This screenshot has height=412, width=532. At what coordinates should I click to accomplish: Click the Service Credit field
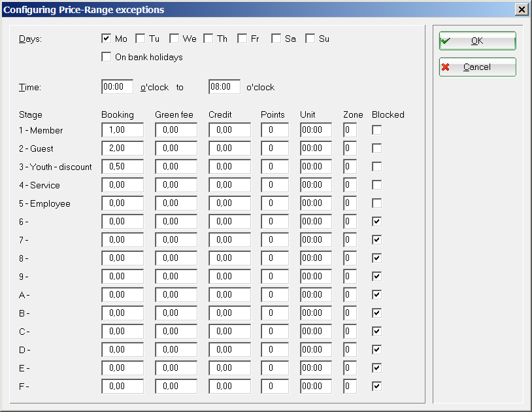229,185
